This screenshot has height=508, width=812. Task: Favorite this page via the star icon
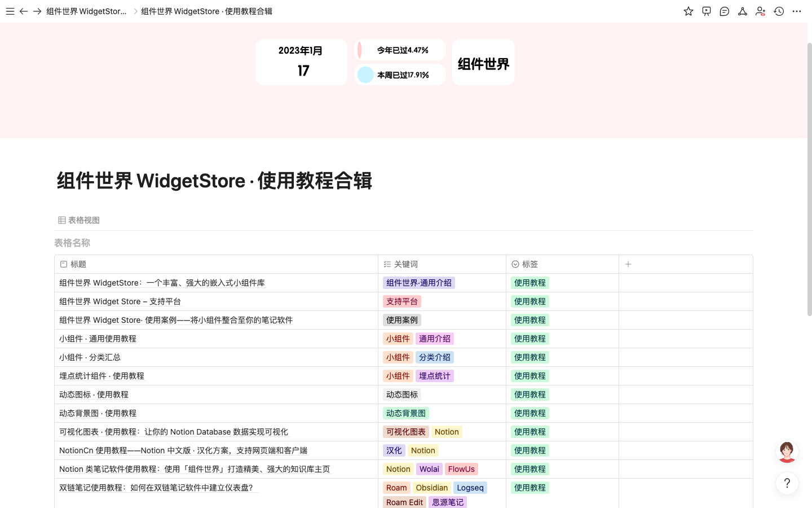(688, 11)
